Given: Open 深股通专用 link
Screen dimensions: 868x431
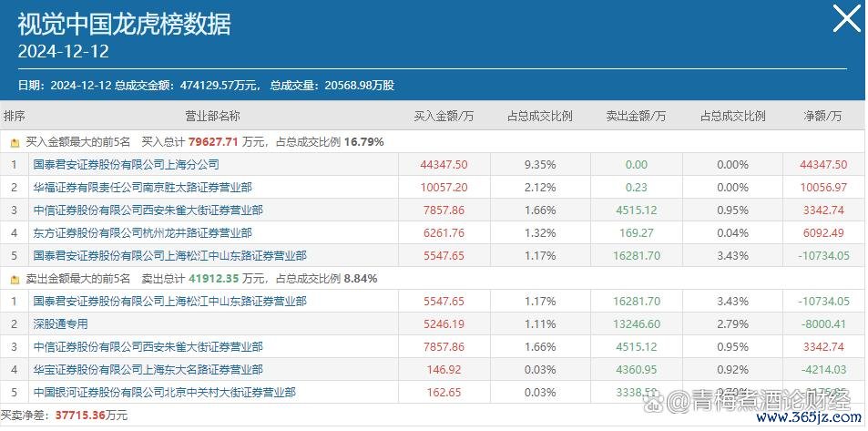Looking at the screenshot, I should 60,324.
